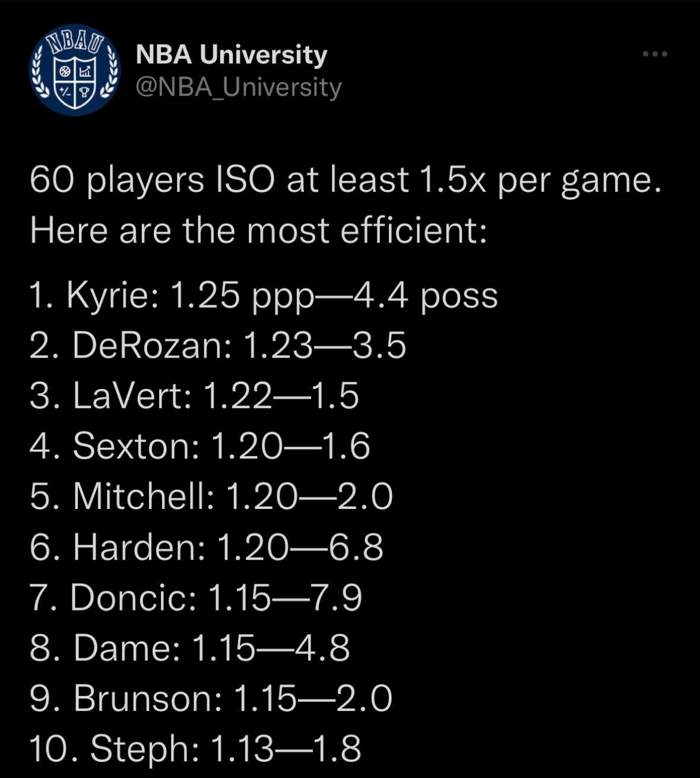Click the LaVert ranking line
The image size is (700, 778).
click(x=194, y=396)
